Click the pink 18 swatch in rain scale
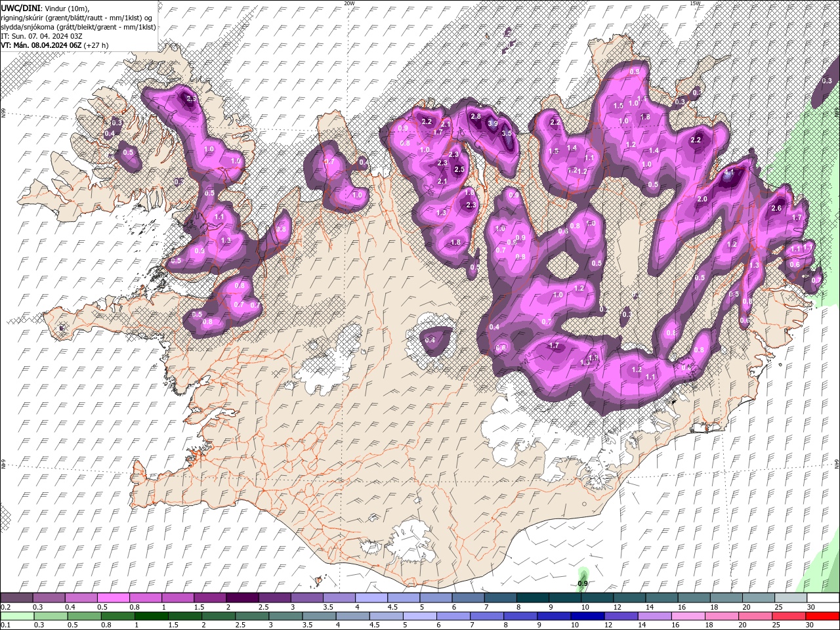Image resolution: width=840 pixels, height=630 pixels. (x=722, y=616)
